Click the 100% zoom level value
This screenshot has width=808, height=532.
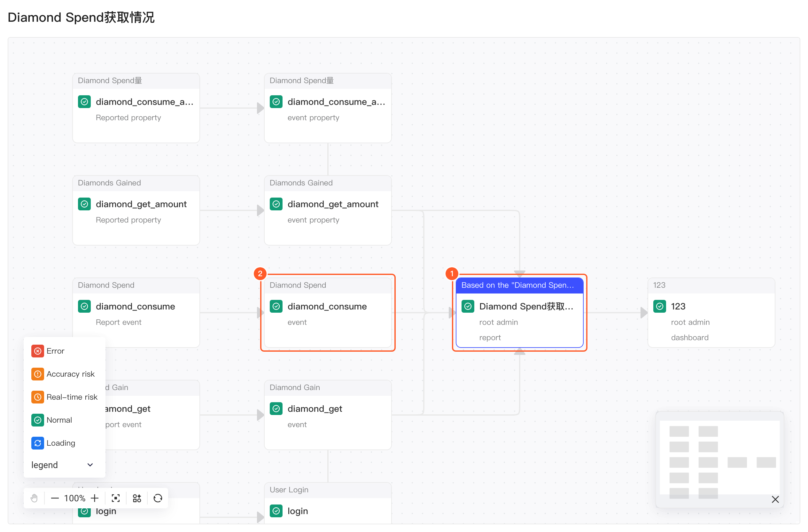(75, 498)
